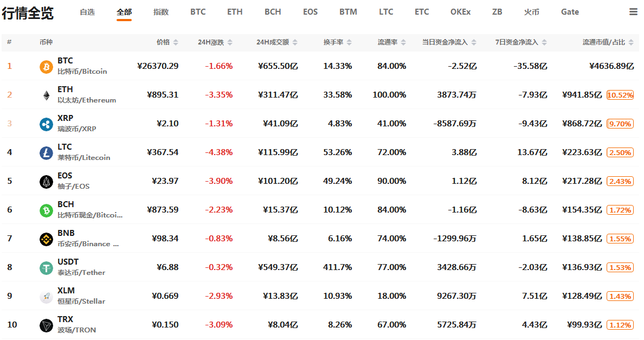Screen dimensions: 644x340
Task: Select the OKEx exchange tab
Action: (460, 12)
